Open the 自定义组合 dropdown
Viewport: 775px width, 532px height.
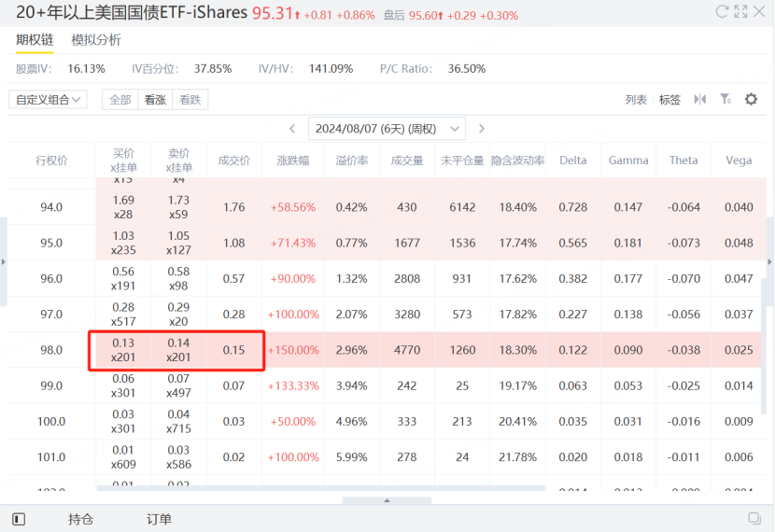pyautogui.click(x=48, y=99)
